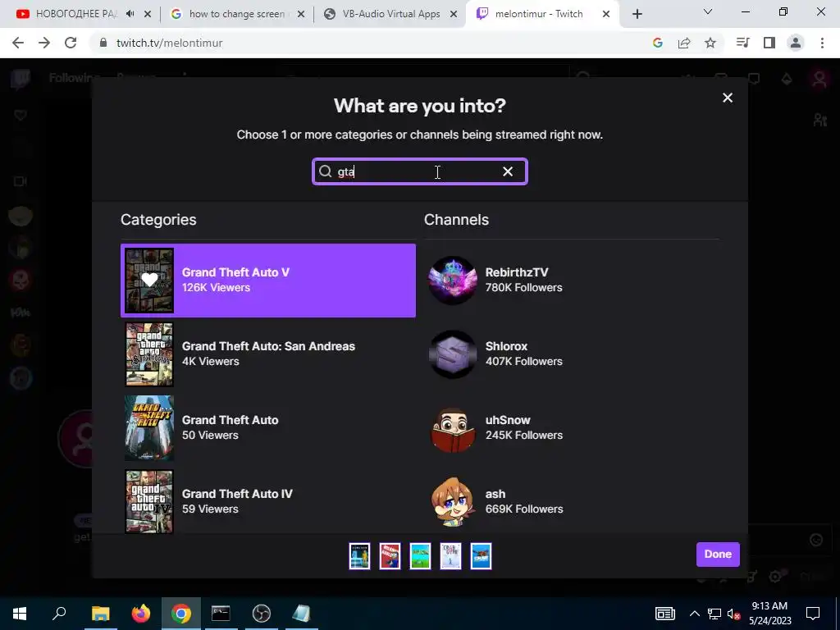The image size is (840, 630).
Task: Open command prompt taskbar icon
Action: coord(221,614)
